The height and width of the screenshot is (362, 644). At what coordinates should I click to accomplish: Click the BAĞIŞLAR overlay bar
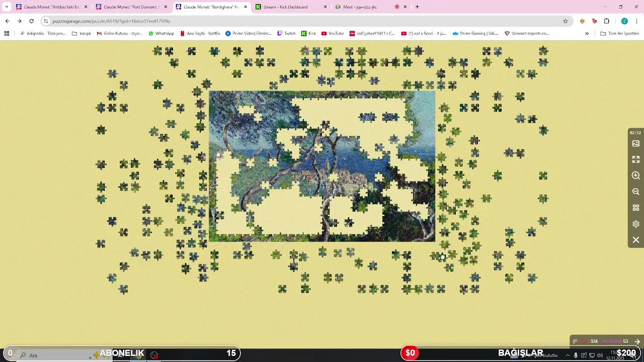pyautogui.click(x=520, y=353)
